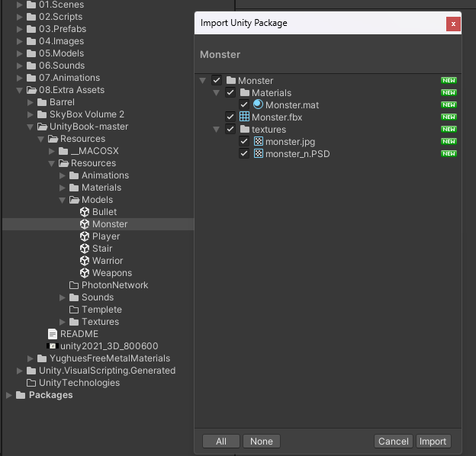The image size is (476, 456).
Task: Expand the Animations folder under Resources
Action: click(63, 175)
